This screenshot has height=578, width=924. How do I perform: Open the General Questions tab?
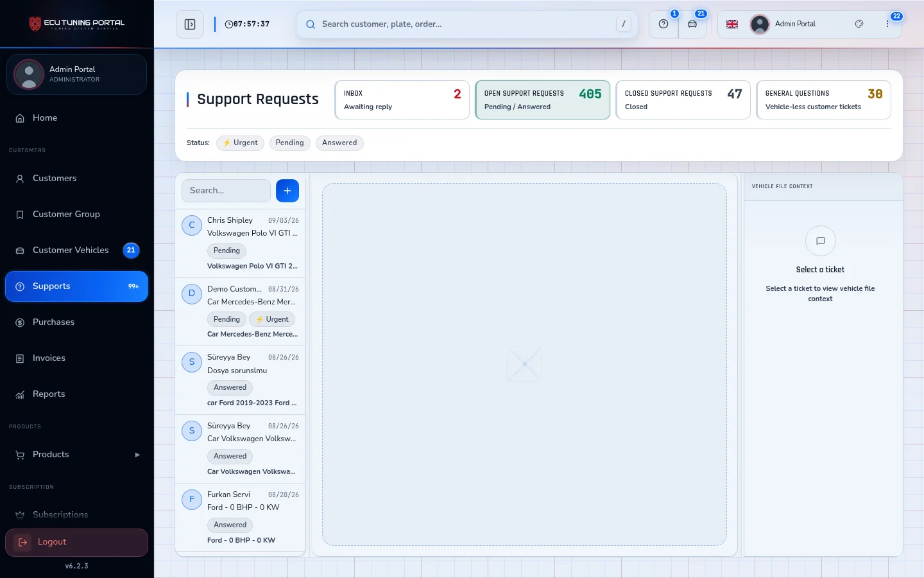(x=824, y=100)
